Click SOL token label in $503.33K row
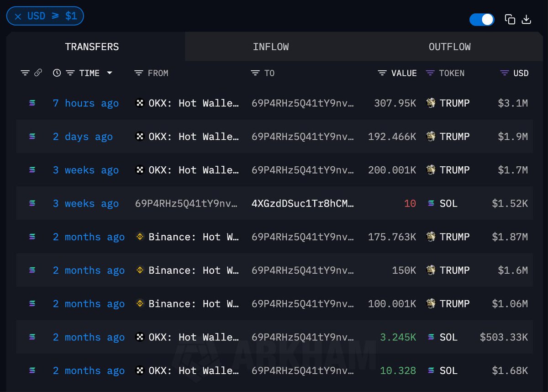 (448, 337)
